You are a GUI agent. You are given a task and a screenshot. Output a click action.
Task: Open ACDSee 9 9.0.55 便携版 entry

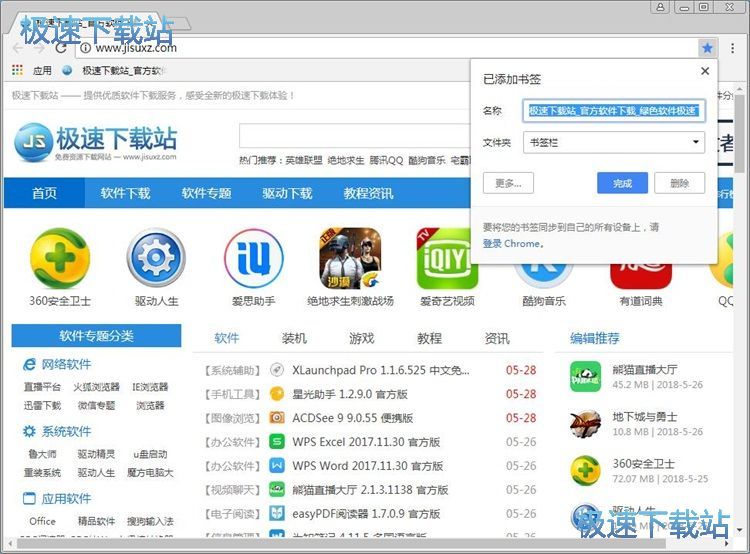353,418
